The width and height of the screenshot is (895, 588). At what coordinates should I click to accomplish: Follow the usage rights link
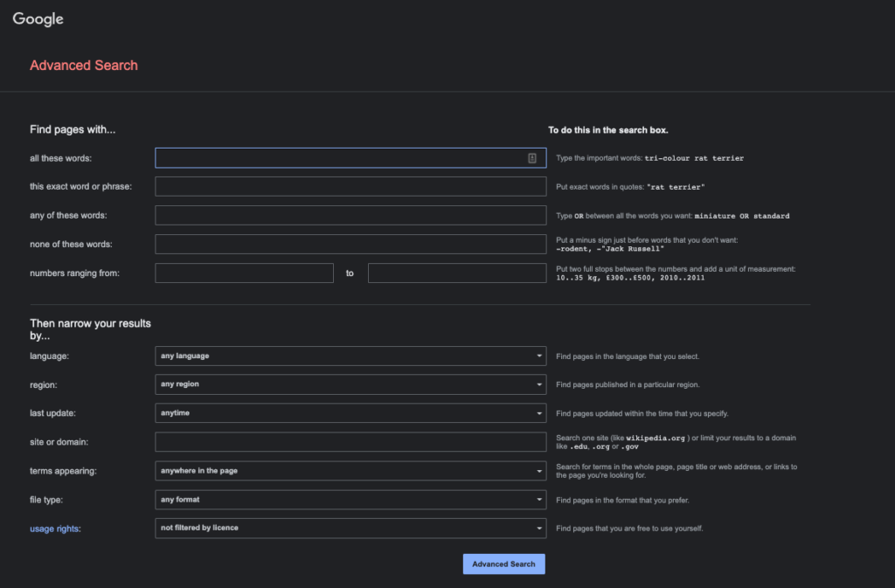point(55,528)
